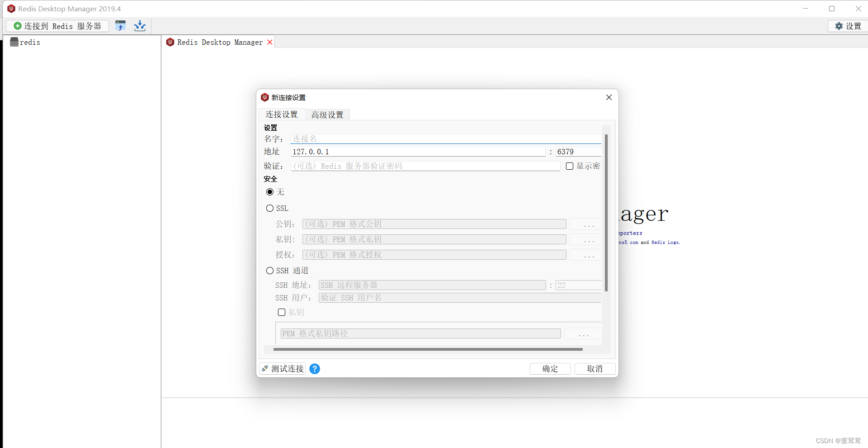Click the port field showing 6379
This screenshot has width=868, height=448.
[x=578, y=152]
